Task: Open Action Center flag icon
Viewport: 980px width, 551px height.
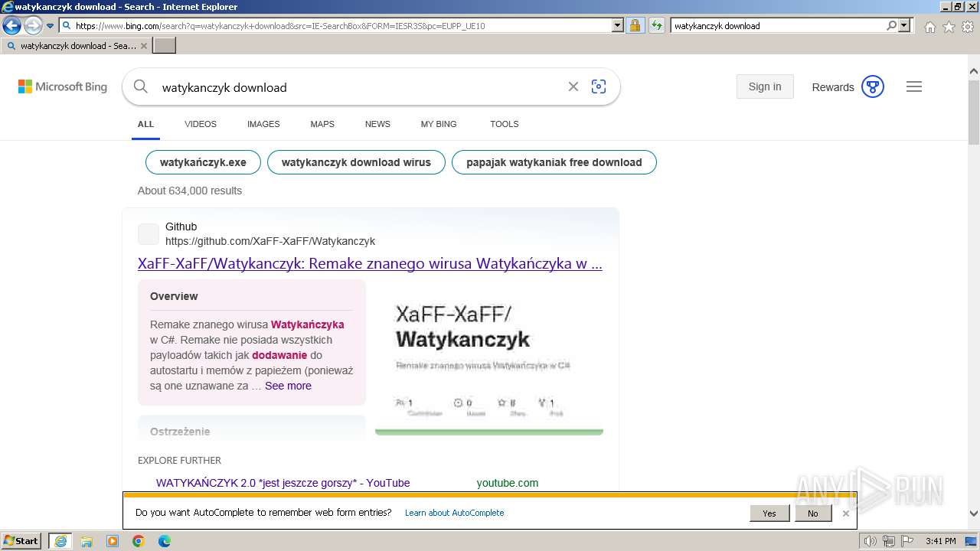Action: (x=907, y=541)
